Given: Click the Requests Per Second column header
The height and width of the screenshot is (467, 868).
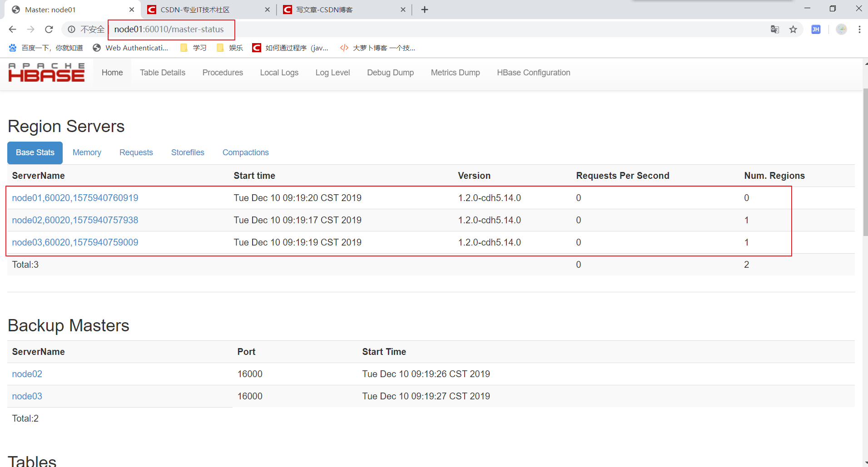Looking at the screenshot, I should pyautogui.click(x=623, y=176).
